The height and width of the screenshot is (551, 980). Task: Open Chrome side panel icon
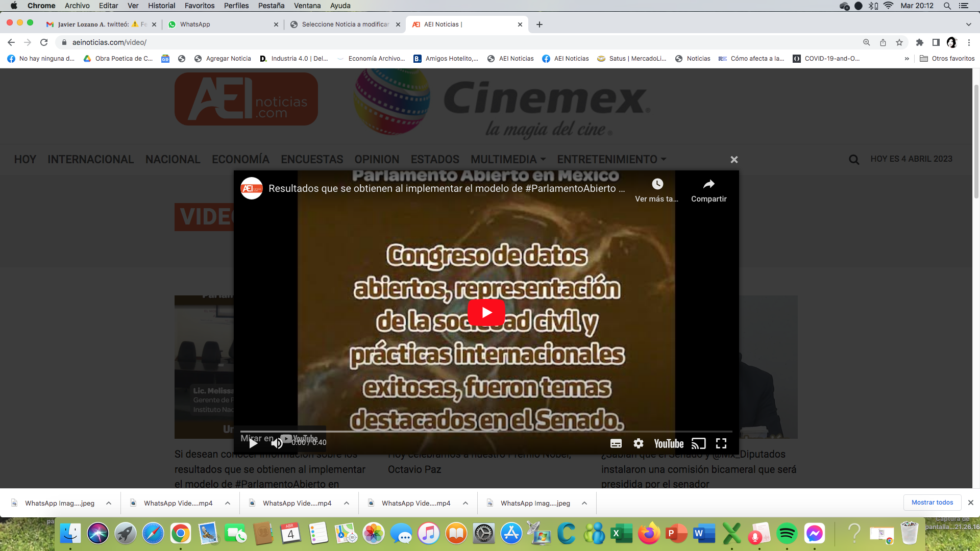coord(936,42)
